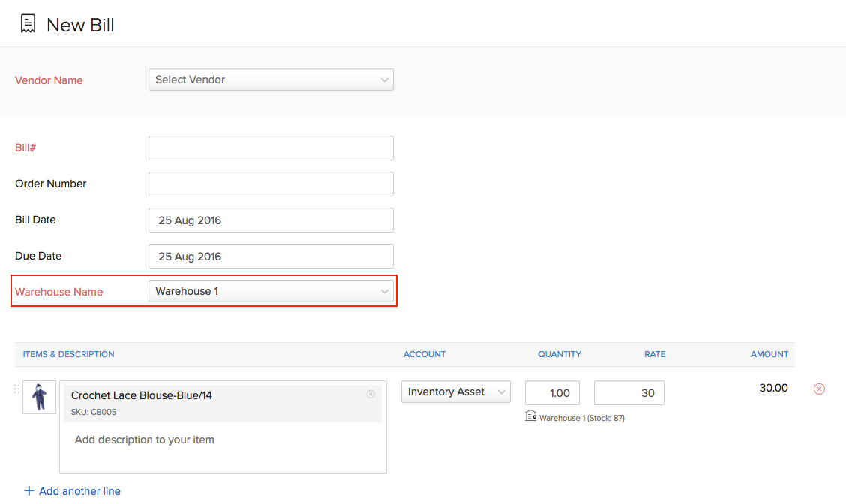Remove the line item with red X icon
The image size is (846, 504).
point(819,388)
